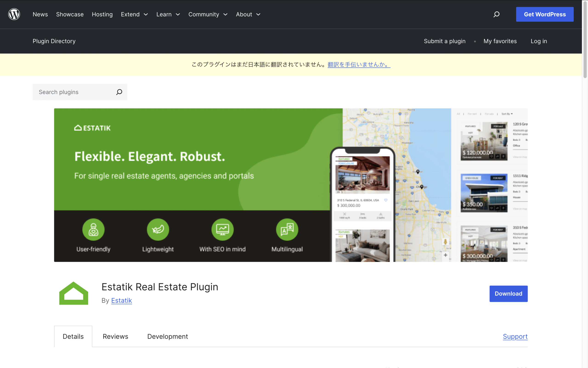Click the Estatik Real Estate Plugin title
This screenshot has height=368, width=588.
(160, 287)
